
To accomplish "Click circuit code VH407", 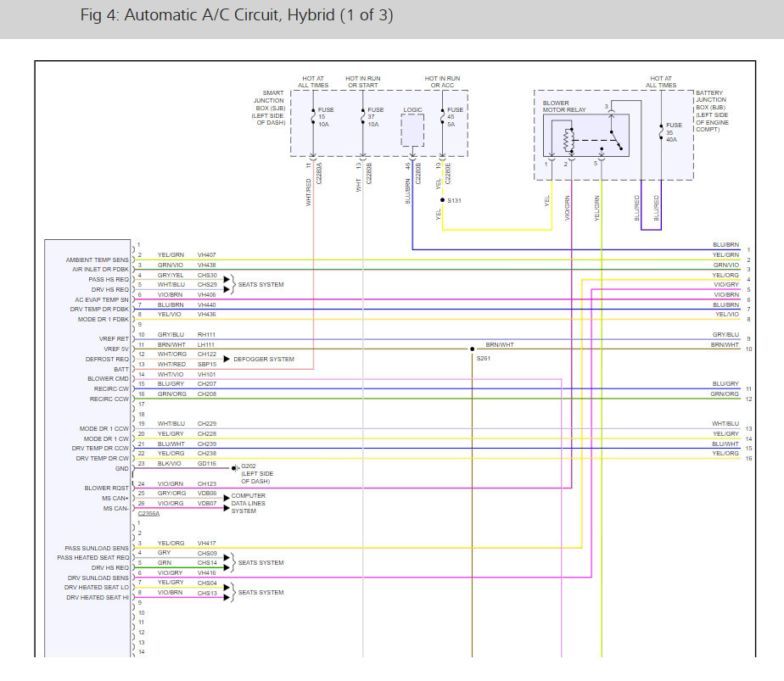I will (x=206, y=254).
